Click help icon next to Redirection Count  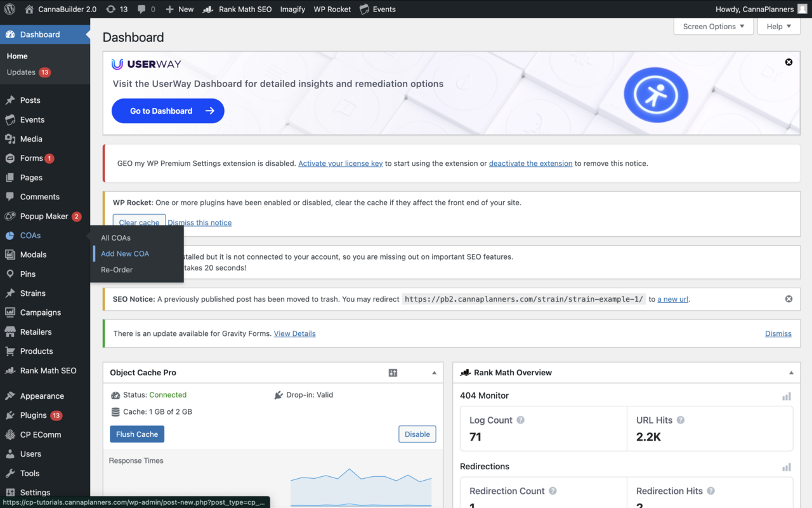[x=553, y=491]
